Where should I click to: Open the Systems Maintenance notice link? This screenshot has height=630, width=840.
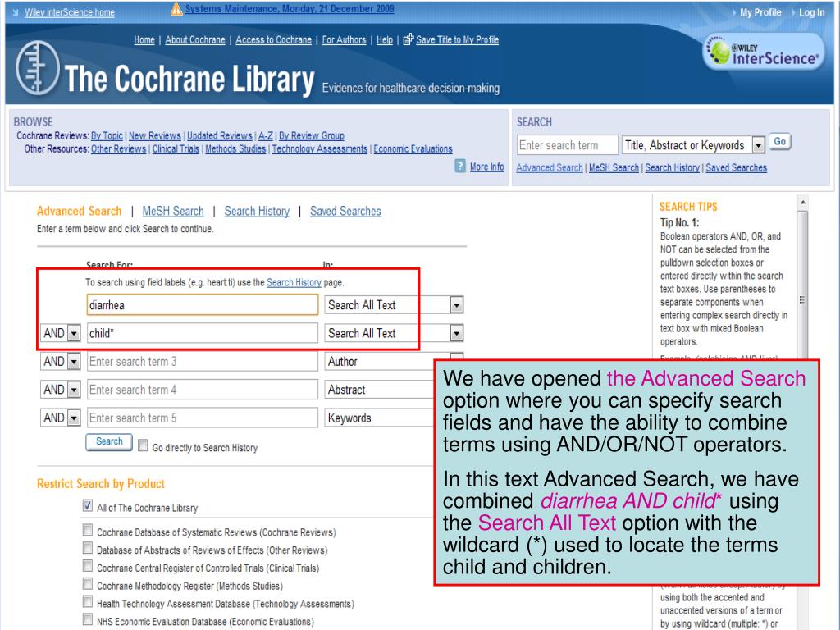click(x=290, y=9)
